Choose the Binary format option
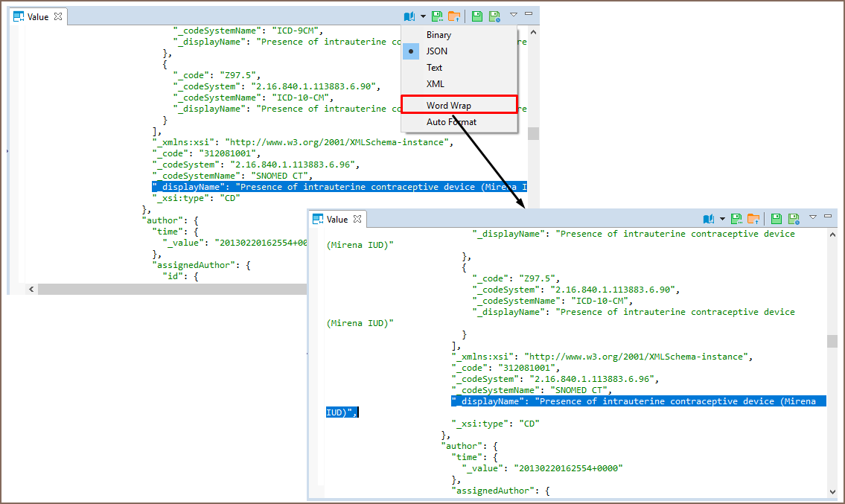This screenshot has height=504, width=845. coord(439,35)
